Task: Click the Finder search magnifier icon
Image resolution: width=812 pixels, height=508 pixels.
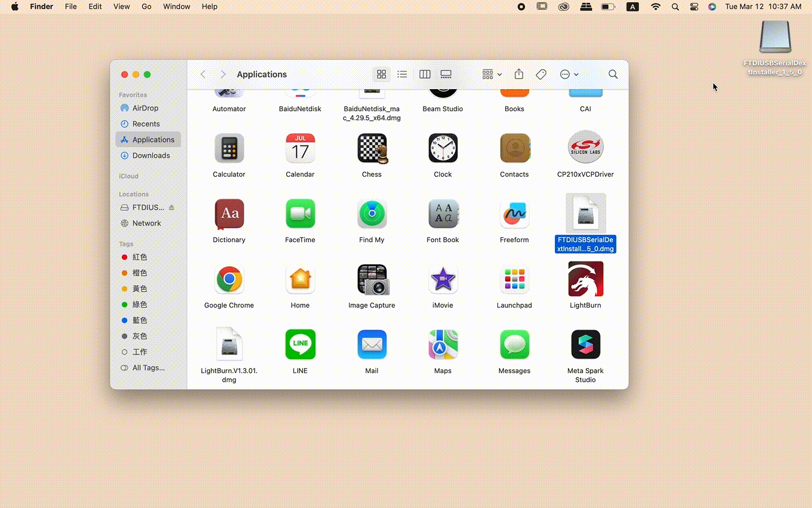Action: coord(613,75)
